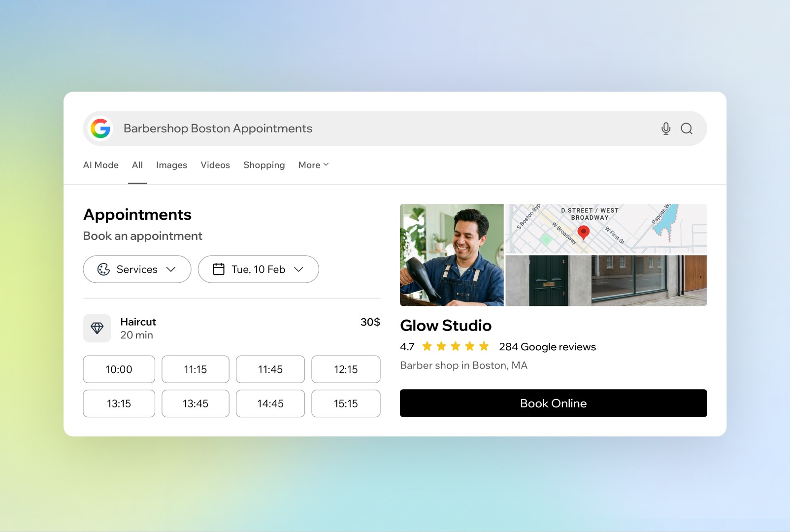Select the All tab
Screen dimensions: 790x532
tap(137, 165)
